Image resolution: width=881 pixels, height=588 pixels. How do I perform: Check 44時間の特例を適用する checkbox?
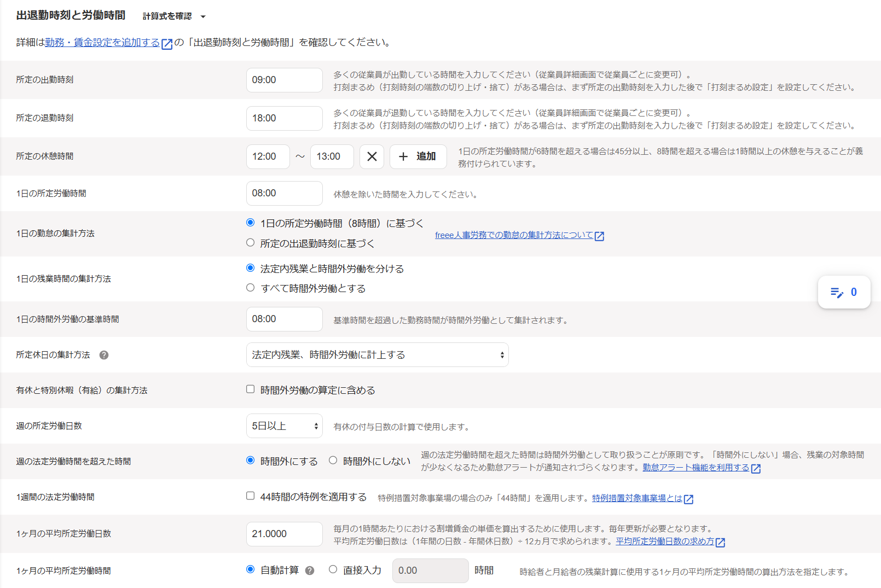[250, 496]
